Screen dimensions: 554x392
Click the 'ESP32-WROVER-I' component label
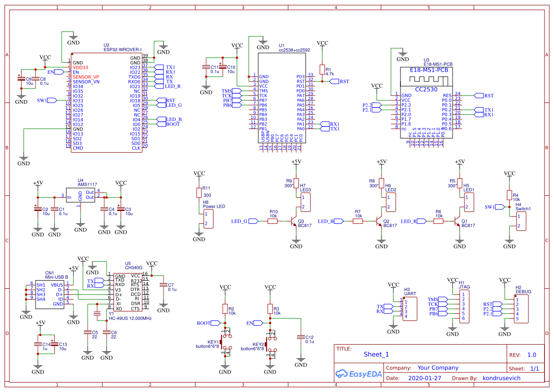click(123, 50)
